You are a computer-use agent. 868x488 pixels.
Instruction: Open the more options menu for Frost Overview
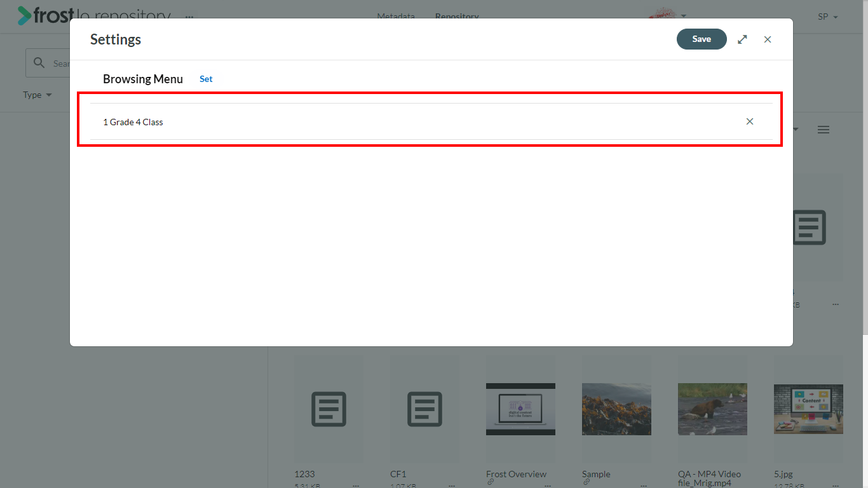pyautogui.click(x=548, y=485)
